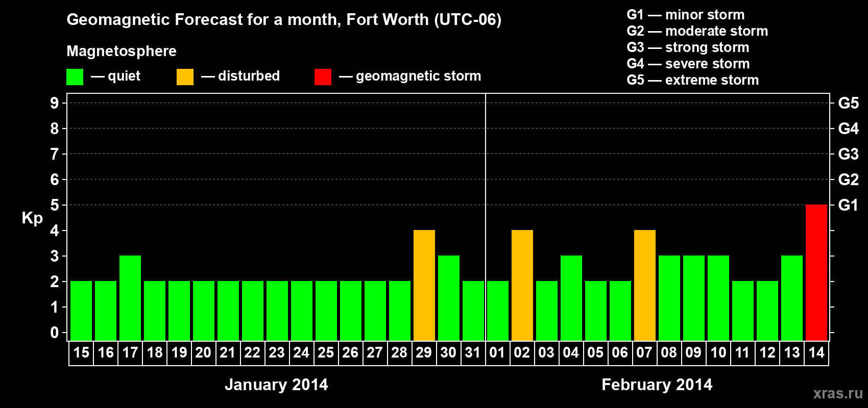Click the 'disturbed' legend label

249,76
